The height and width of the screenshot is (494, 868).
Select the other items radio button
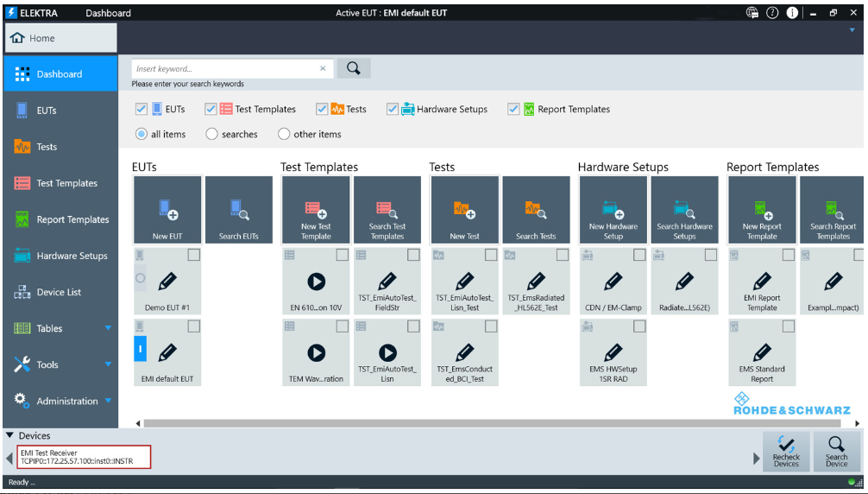click(283, 134)
